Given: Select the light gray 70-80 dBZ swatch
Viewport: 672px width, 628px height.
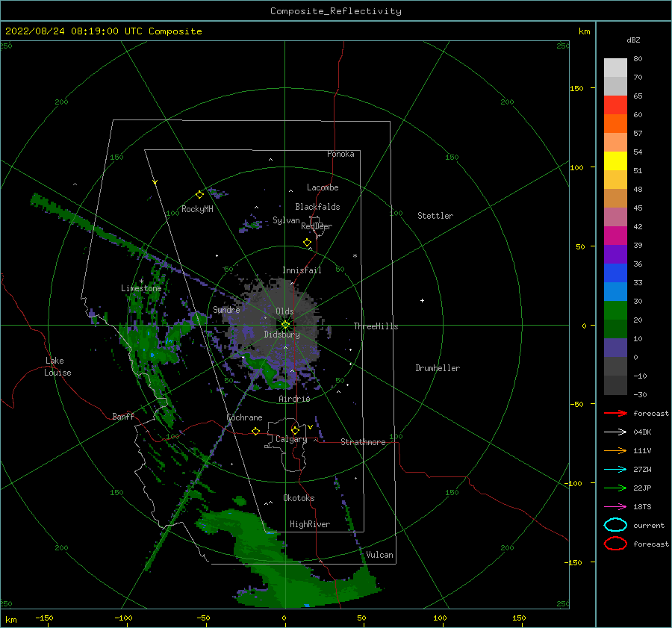Looking at the screenshot, I should (615, 67).
